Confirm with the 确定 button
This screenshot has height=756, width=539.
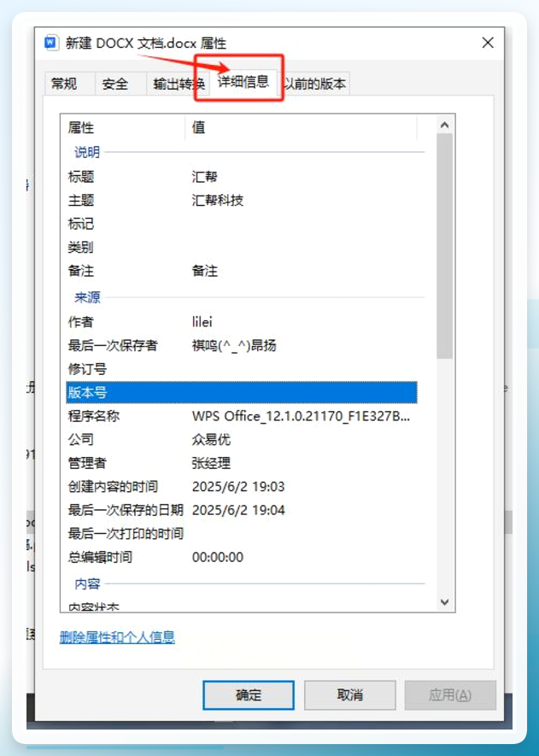point(249,694)
